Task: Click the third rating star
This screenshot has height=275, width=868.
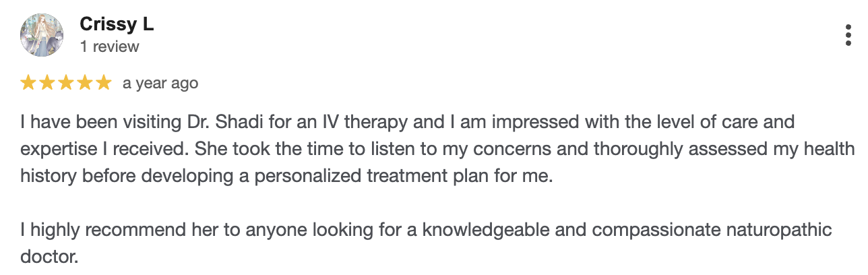Action: click(x=66, y=83)
